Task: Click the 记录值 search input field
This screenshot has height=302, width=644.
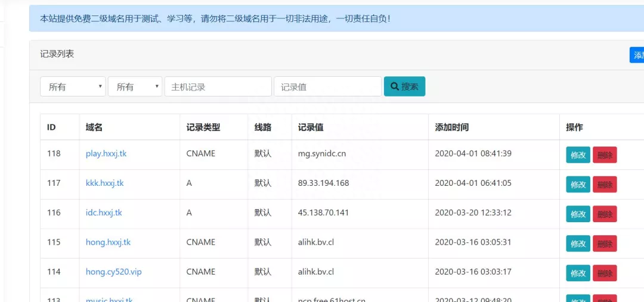Action: (327, 86)
